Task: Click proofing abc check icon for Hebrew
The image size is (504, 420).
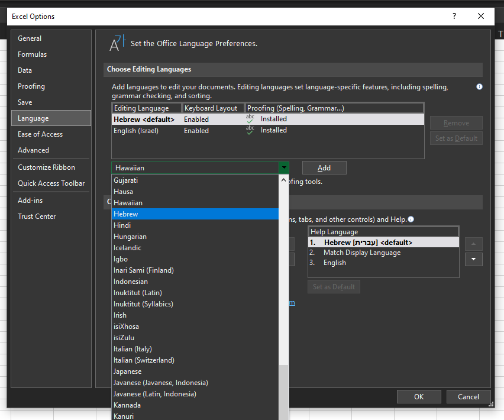Action: tap(250, 119)
